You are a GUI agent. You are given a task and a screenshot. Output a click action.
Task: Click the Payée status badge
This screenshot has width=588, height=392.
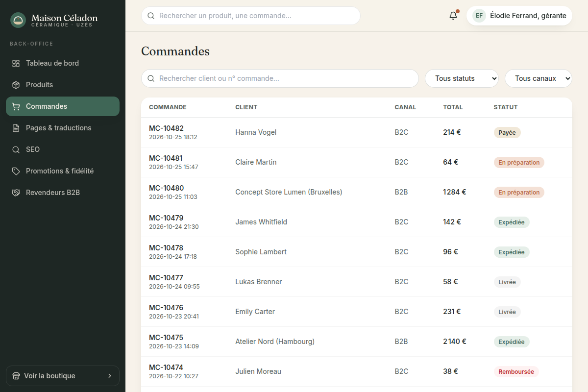coord(507,132)
